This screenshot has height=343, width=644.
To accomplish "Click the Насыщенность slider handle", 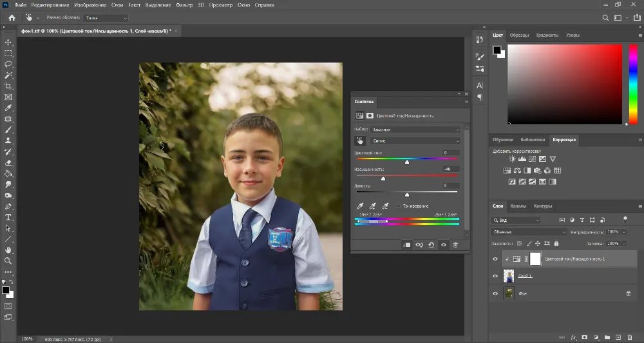I will click(x=383, y=179).
